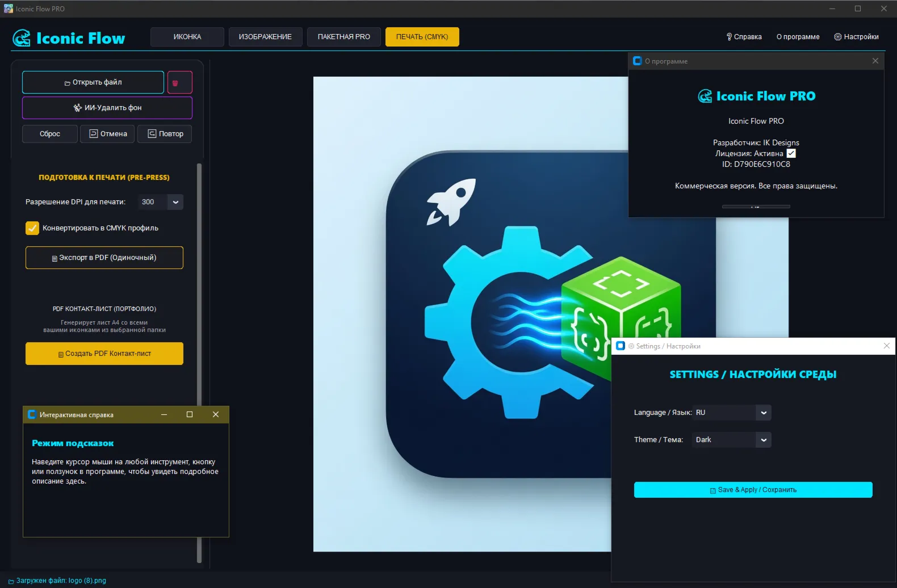Select the ПЕЧАТЬ (CMYK) tab

click(x=422, y=37)
